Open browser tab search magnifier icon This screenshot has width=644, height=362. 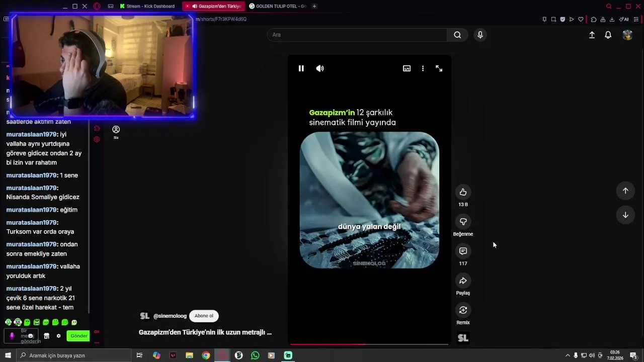click(609, 6)
